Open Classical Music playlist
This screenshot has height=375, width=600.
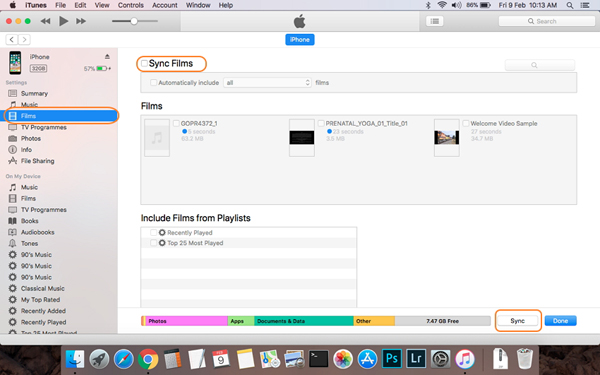point(42,288)
